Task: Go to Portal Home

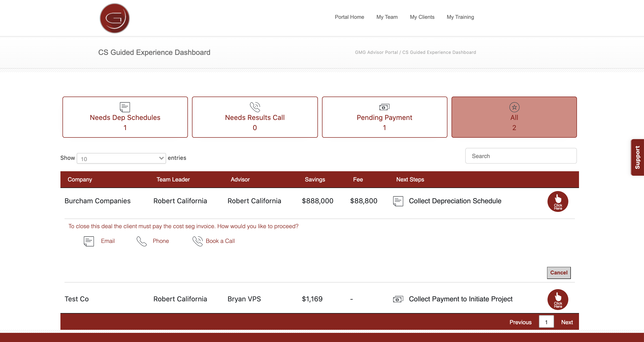Action: [349, 17]
